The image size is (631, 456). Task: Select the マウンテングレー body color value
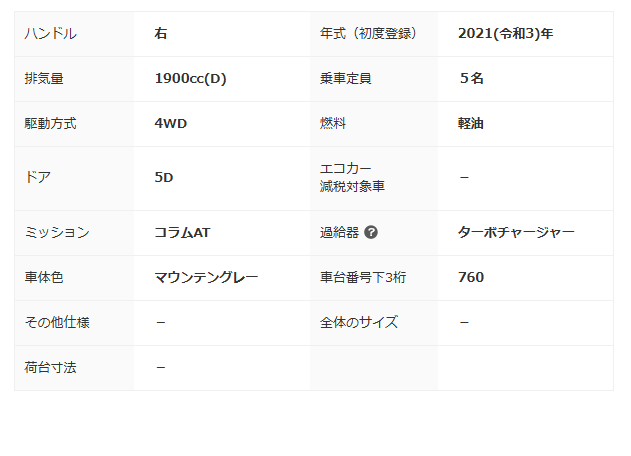[206, 277]
